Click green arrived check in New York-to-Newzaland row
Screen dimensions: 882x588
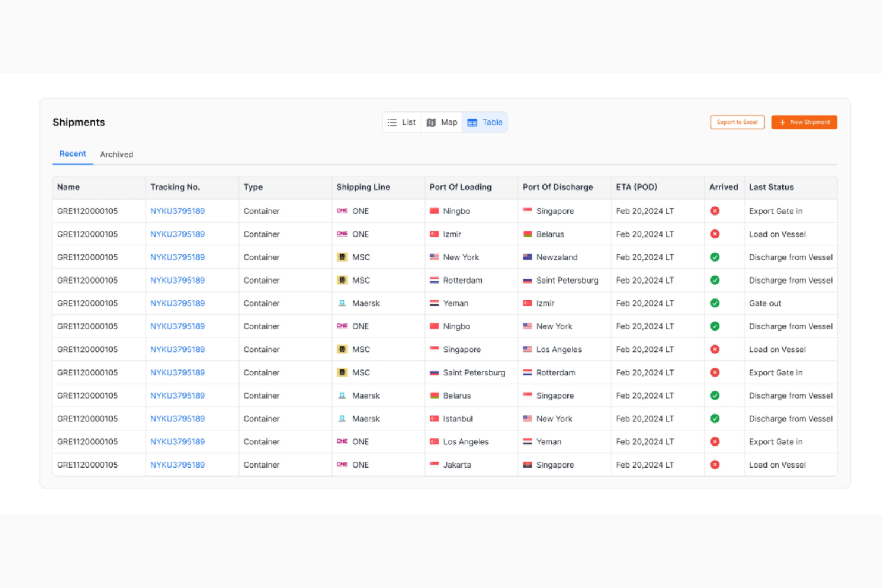click(715, 257)
